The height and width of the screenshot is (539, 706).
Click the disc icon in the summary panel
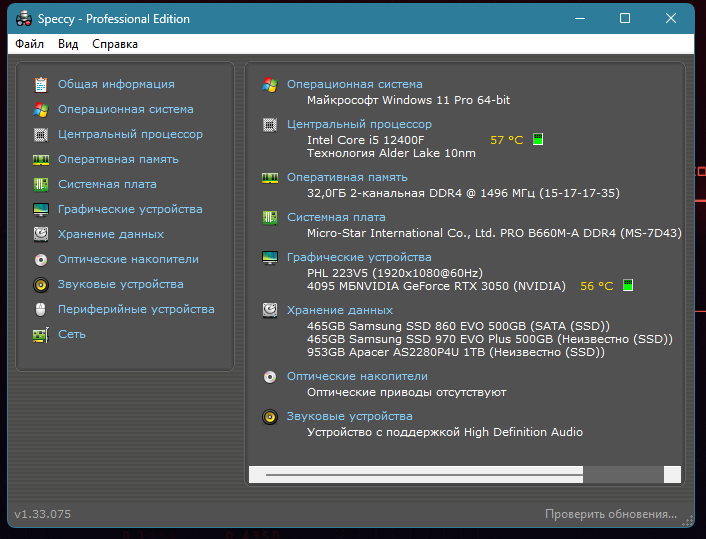(270, 377)
